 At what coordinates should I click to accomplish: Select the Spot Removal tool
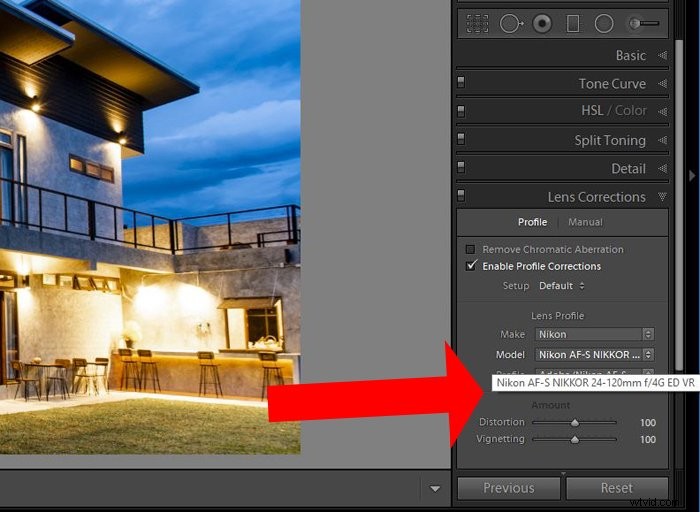point(511,23)
